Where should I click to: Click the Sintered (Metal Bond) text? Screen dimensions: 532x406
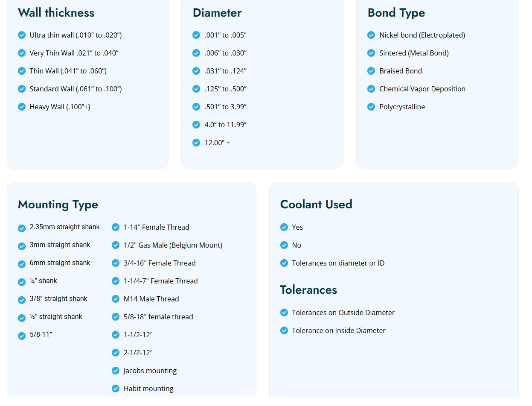[x=414, y=53]
